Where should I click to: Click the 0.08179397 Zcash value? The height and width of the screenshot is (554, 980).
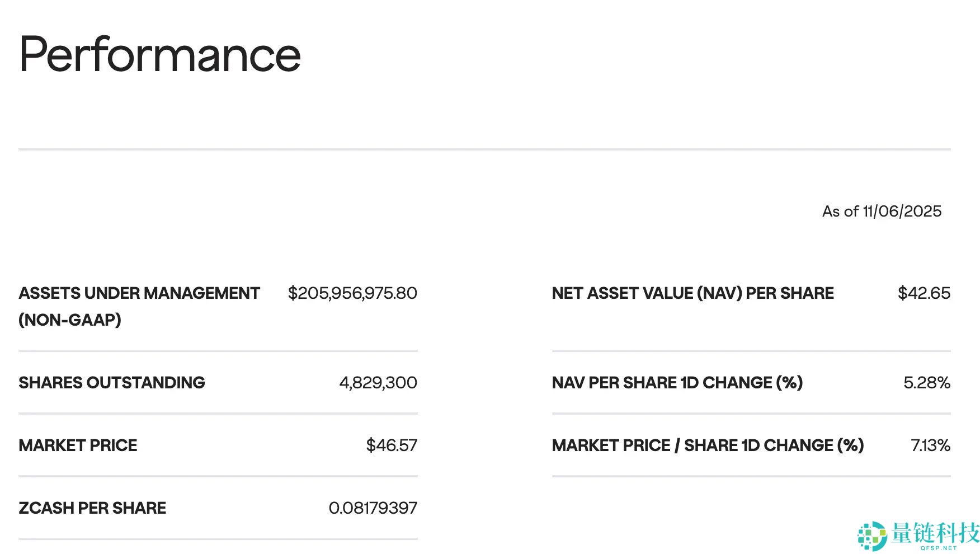373,508
